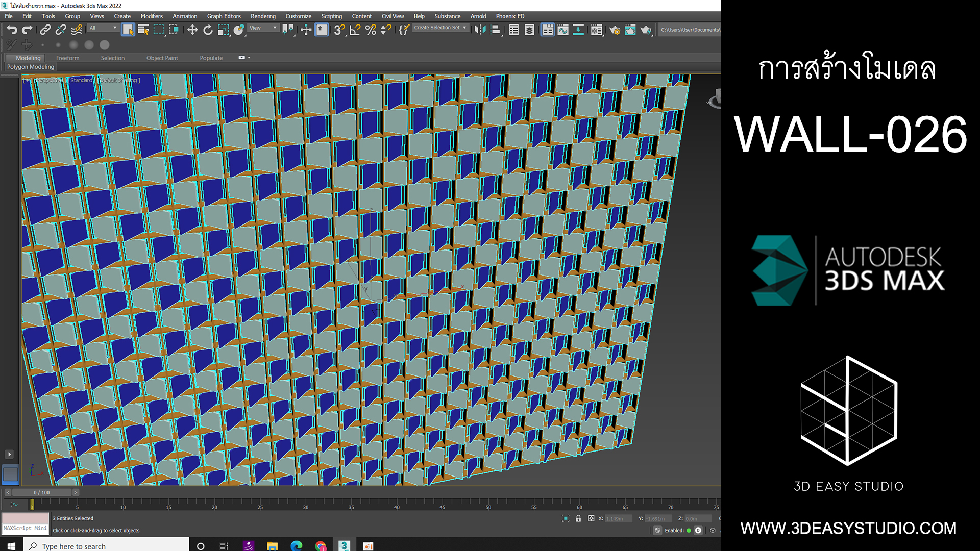
Task: Open the All selection filter dropdown
Action: tap(103, 28)
